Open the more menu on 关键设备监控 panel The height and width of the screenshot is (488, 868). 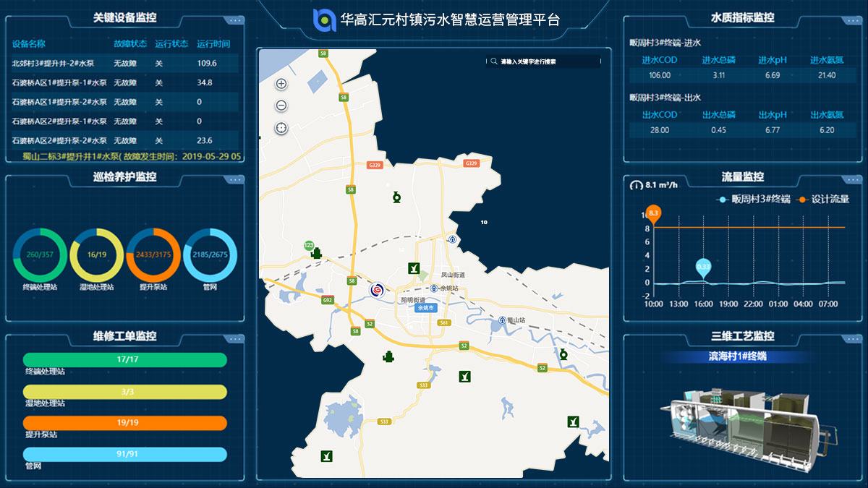(234, 20)
